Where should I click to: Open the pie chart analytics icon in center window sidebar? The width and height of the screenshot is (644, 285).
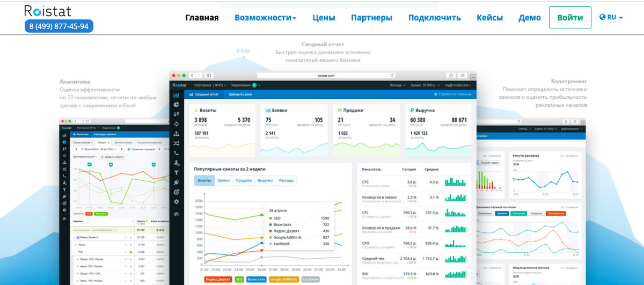coord(176,104)
